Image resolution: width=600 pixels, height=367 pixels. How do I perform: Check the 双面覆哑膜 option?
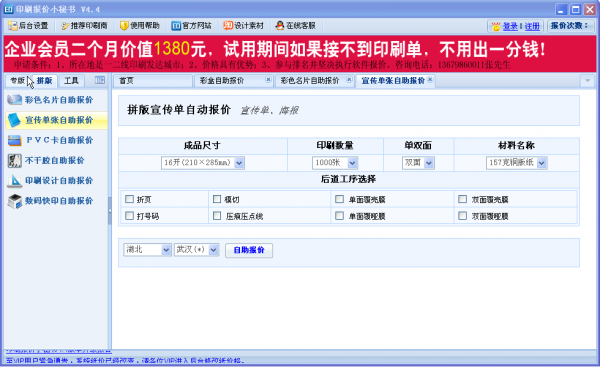(x=463, y=216)
